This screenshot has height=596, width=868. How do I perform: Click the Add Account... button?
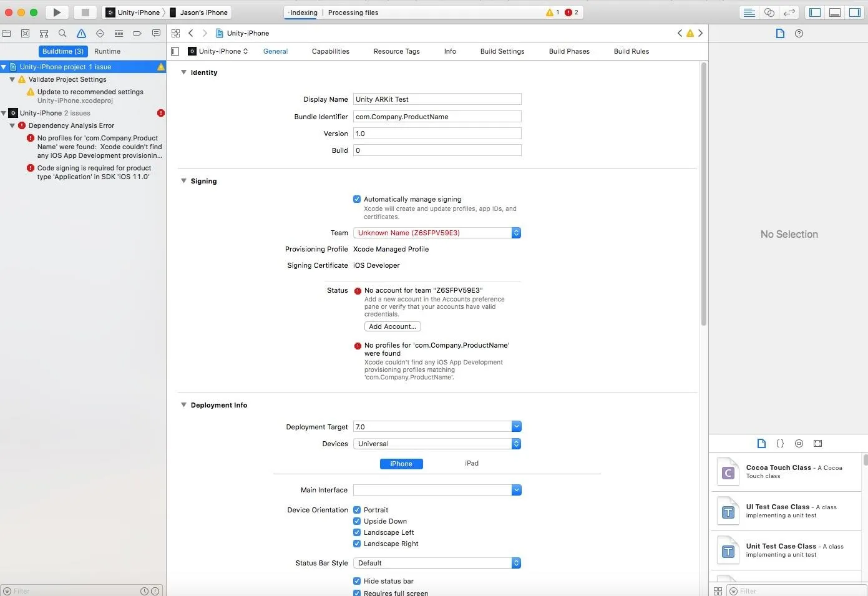tap(393, 326)
